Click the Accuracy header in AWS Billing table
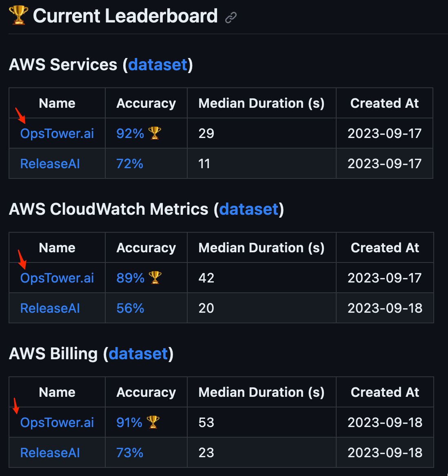Image resolution: width=448 pixels, height=476 pixels. (x=146, y=392)
